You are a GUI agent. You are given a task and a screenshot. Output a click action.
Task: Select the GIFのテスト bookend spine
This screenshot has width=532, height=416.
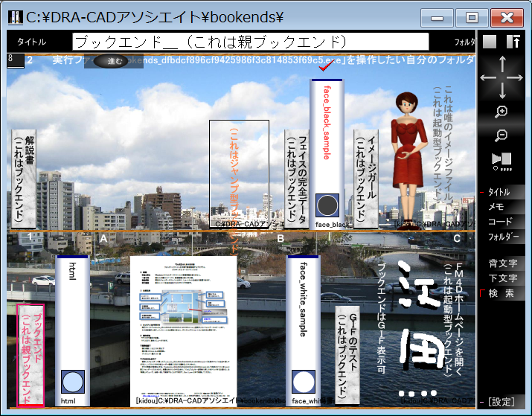coord(347,355)
